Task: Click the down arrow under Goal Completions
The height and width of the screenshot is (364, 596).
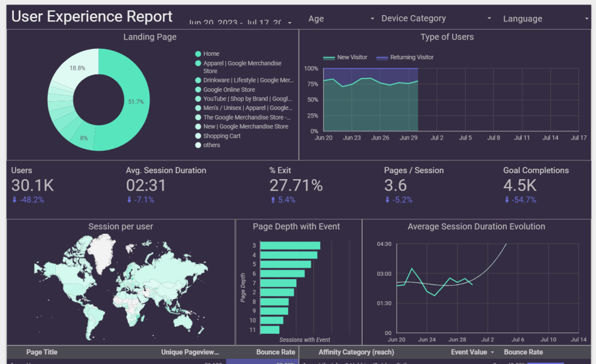Action: pos(506,200)
